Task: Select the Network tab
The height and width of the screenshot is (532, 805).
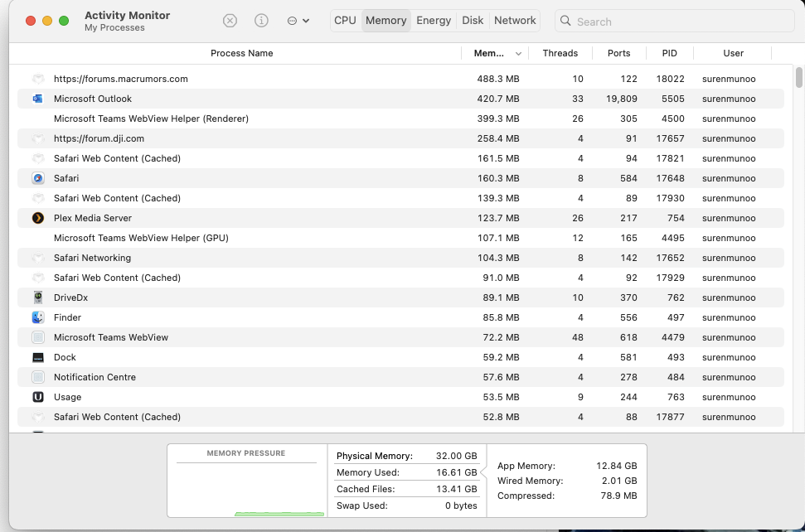Action: click(515, 21)
